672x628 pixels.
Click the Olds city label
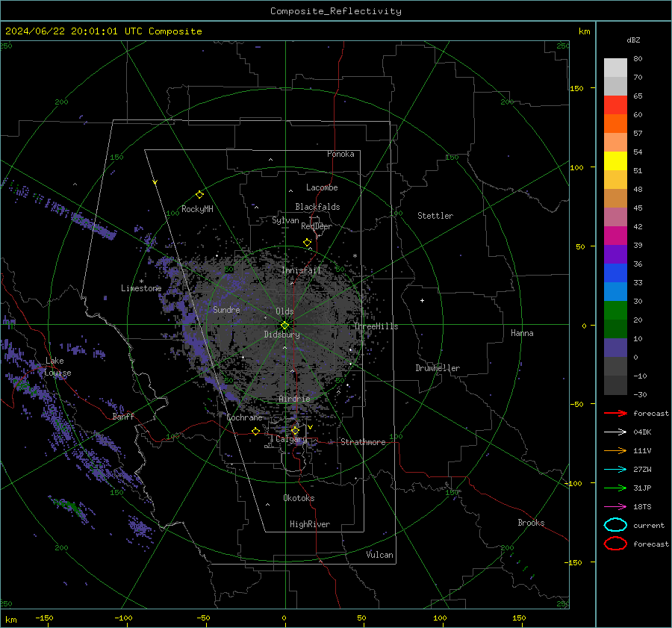284,311
